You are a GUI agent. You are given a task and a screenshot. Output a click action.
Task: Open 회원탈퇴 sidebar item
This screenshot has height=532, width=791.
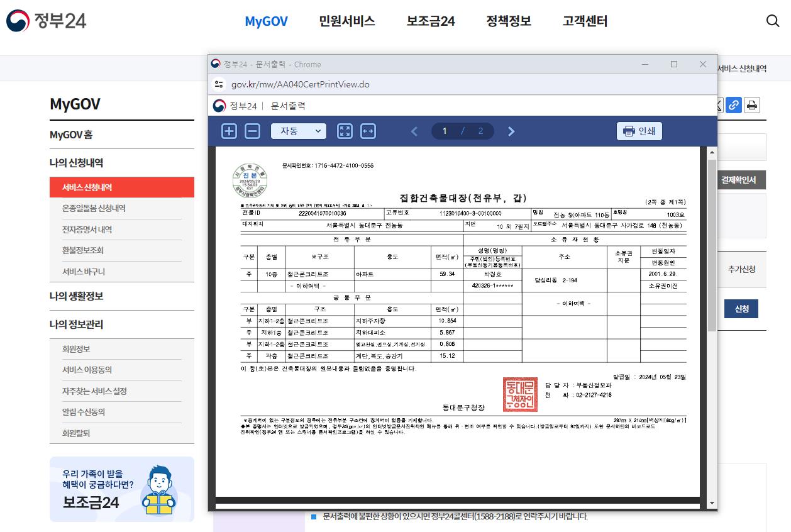point(76,433)
